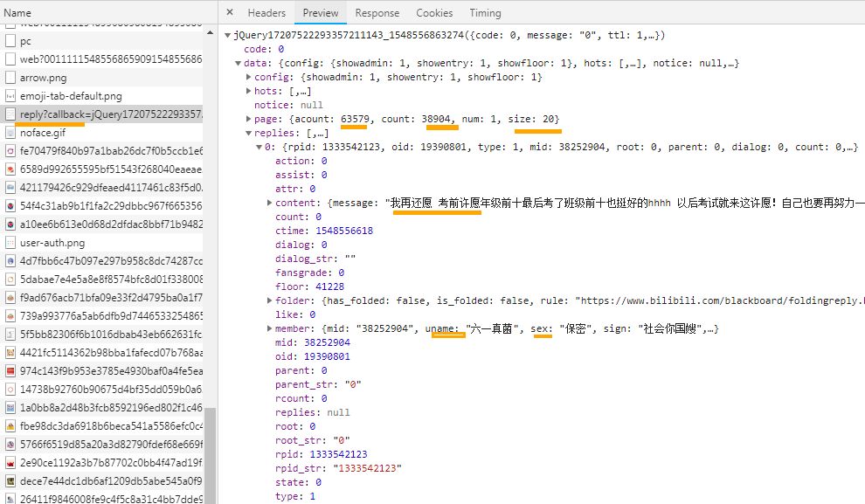865x504 pixels.
Task: Select 5f5bb82306f6b1016 image icon
Action: (10, 335)
